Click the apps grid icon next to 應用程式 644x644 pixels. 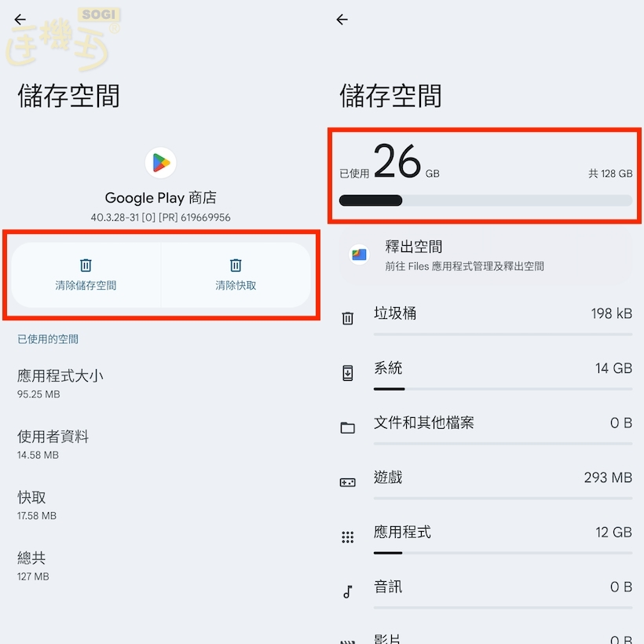[348, 536]
